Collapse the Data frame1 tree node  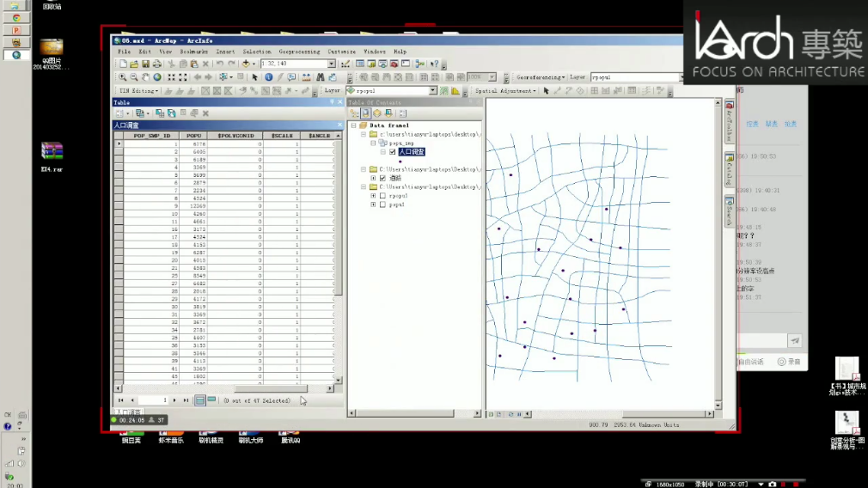point(354,125)
